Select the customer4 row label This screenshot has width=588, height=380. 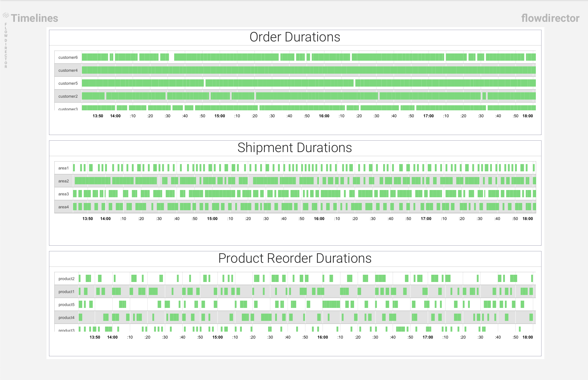[68, 70]
